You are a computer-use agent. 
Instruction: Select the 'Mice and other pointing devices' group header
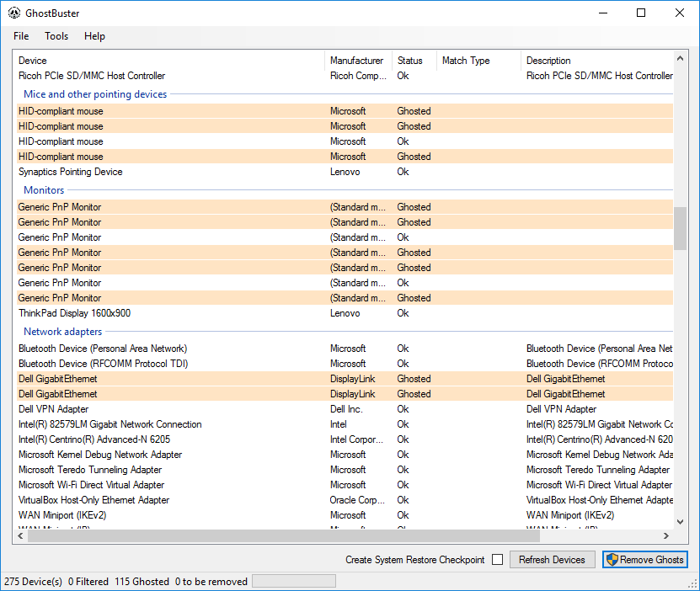[x=95, y=94]
